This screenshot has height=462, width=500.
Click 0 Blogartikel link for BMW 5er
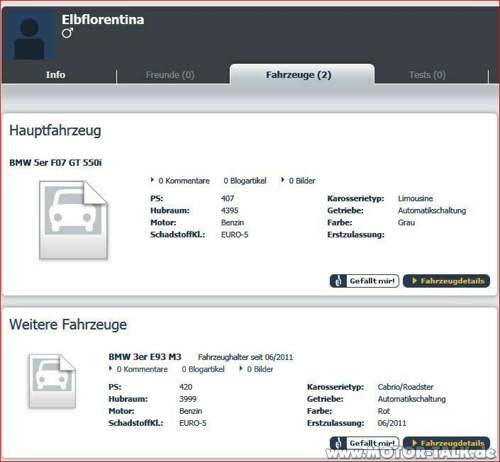245,181
